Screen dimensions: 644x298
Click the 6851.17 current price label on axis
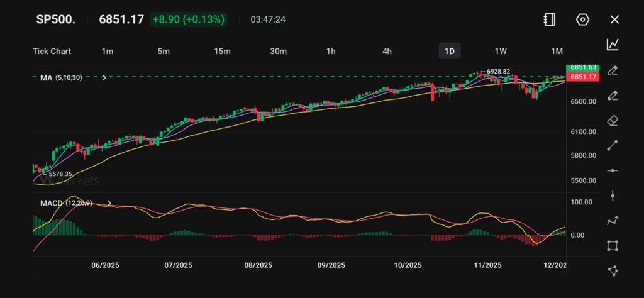[x=582, y=77]
